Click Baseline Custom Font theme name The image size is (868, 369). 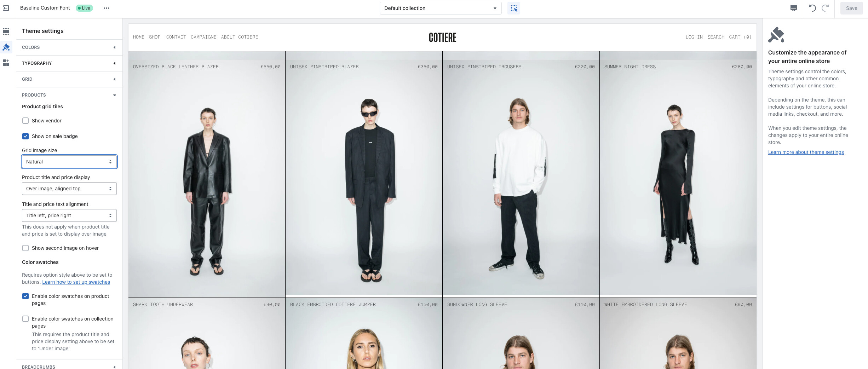[45, 8]
